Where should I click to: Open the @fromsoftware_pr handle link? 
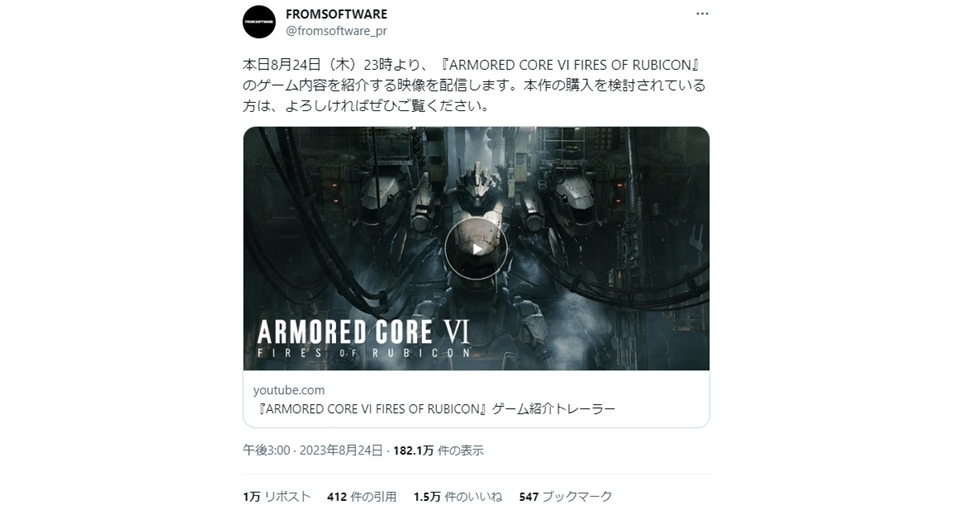[x=337, y=31]
